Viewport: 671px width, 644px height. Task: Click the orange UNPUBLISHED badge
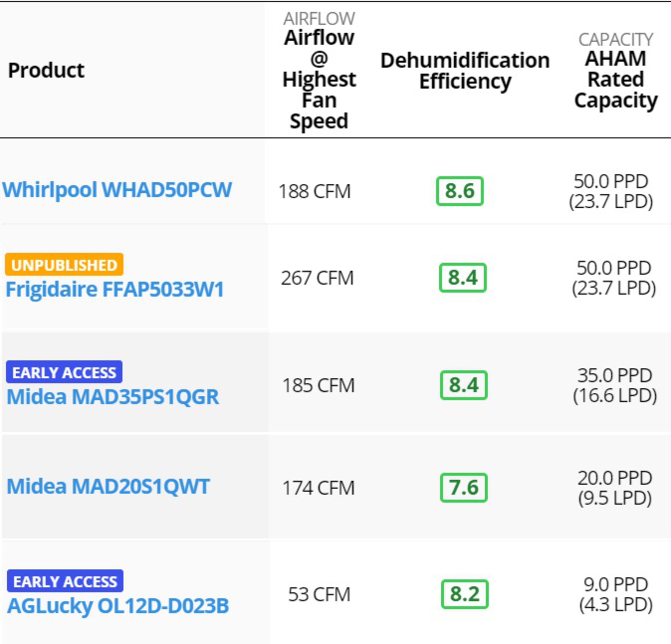tap(64, 265)
